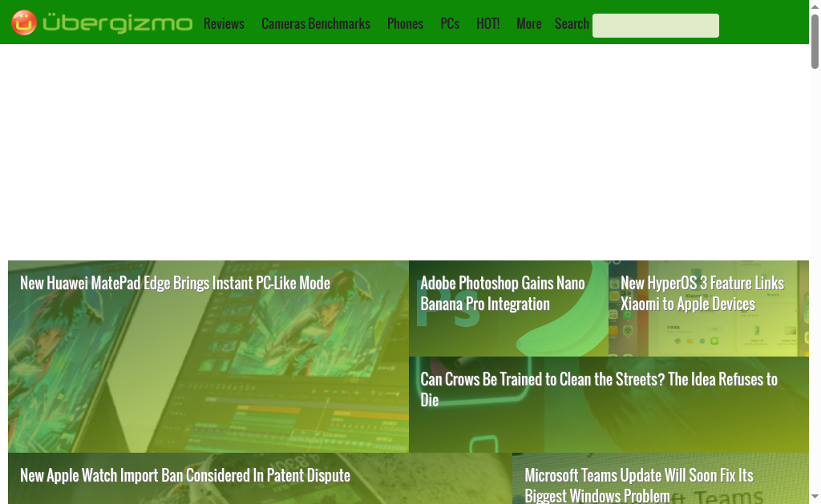
Task: Open the Apple Watch import ban article
Action: click(x=184, y=475)
